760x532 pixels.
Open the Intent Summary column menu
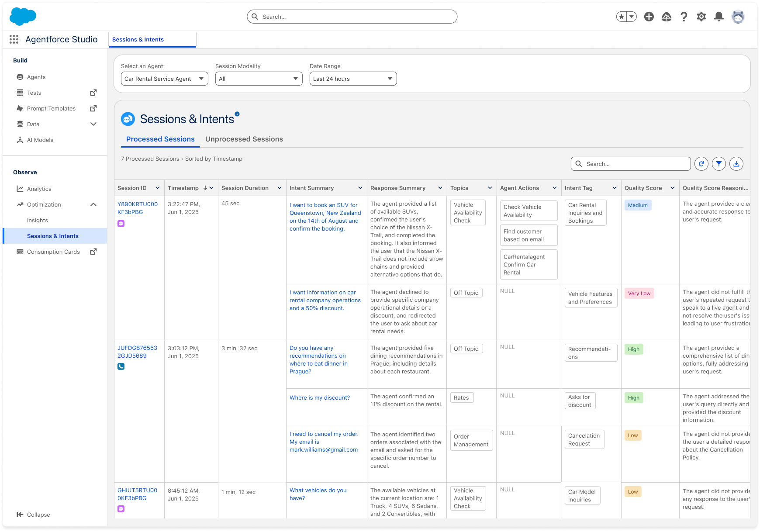pyautogui.click(x=360, y=188)
